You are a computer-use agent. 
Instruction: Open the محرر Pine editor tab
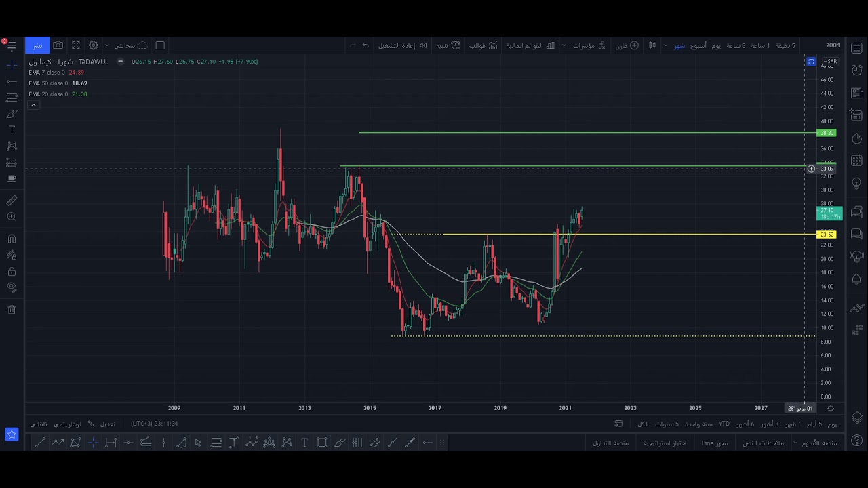pos(715,443)
